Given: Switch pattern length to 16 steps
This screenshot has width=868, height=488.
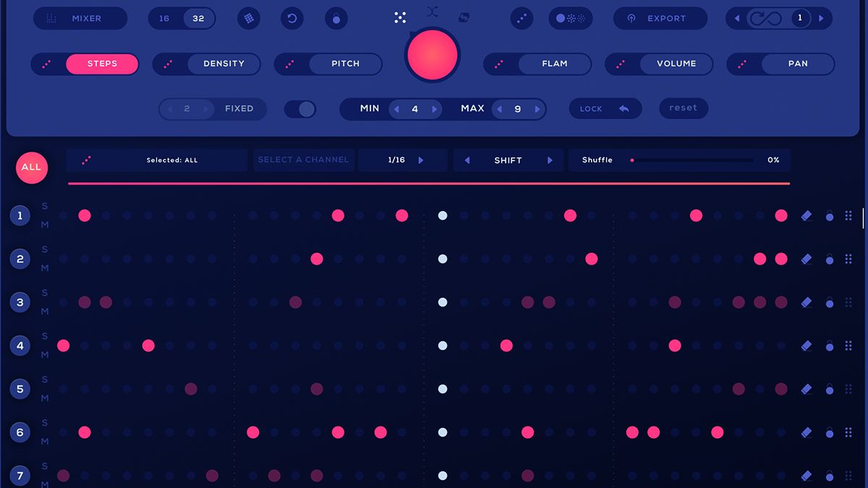Looking at the screenshot, I should coord(164,19).
